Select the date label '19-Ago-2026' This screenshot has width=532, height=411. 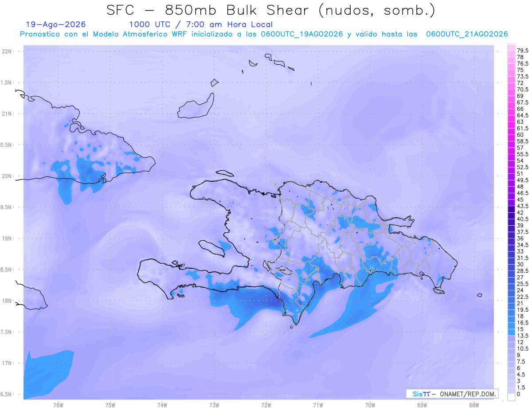tap(56, 24)
